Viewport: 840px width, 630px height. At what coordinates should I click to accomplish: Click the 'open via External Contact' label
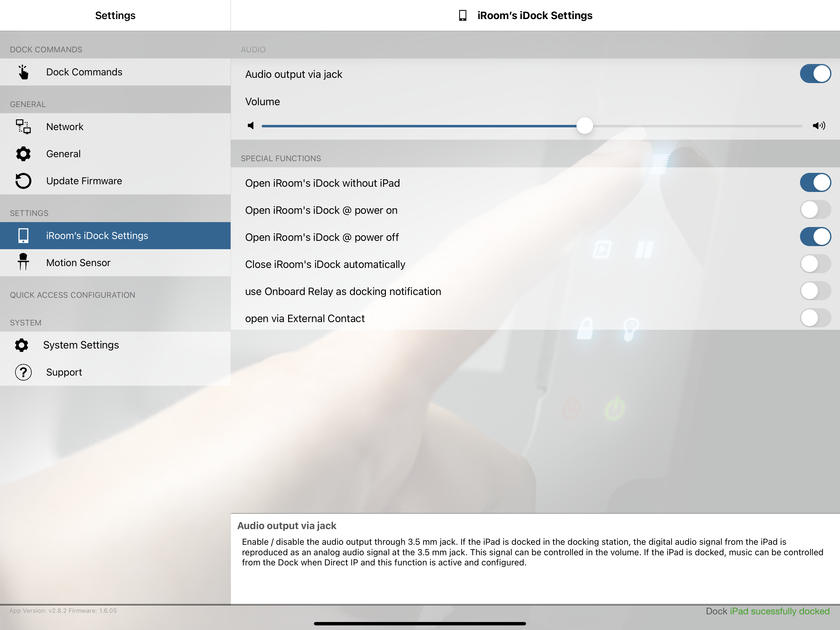pyautogui.click(x=305, y=318)
